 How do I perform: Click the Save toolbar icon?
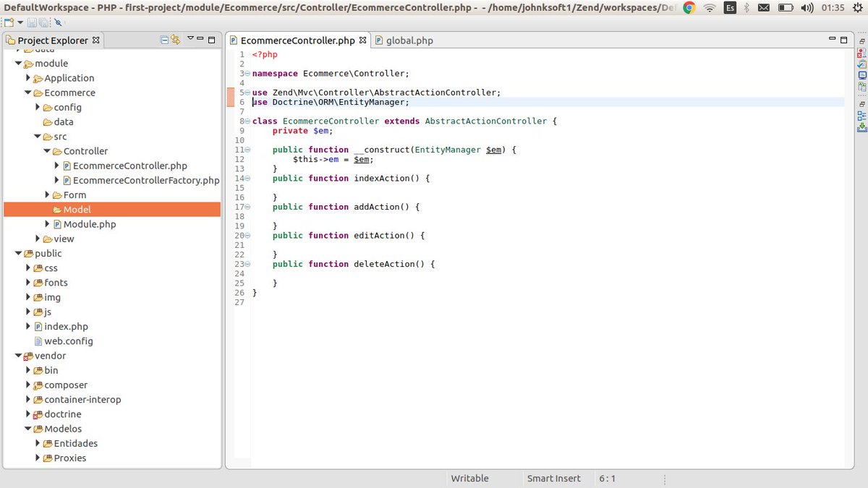tap(32, 22)
